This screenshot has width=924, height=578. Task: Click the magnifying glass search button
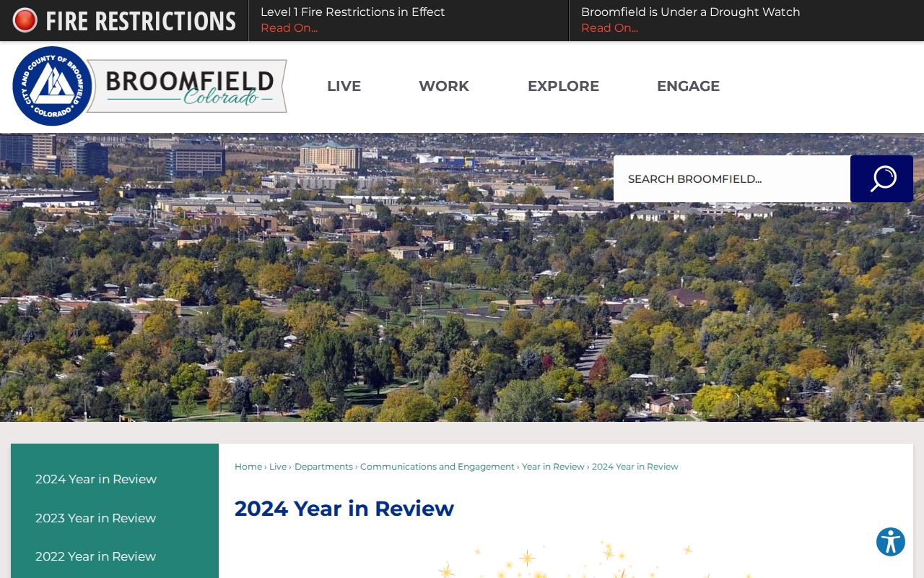[881, 178]
